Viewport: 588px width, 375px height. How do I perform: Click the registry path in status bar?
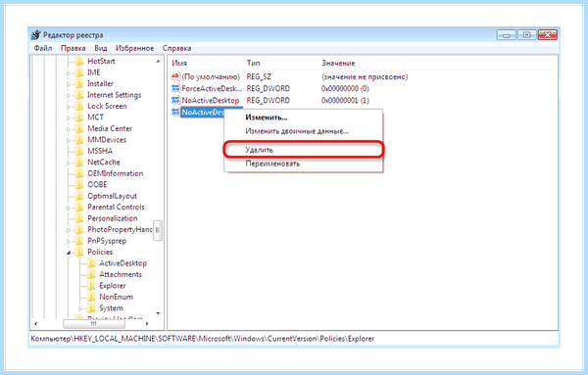[203, 339]
